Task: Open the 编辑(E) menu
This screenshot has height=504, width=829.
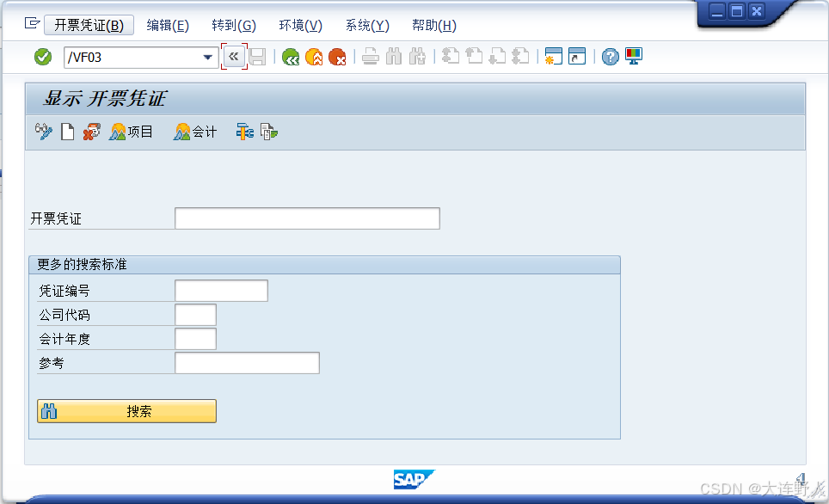Action: click(168, 26)
